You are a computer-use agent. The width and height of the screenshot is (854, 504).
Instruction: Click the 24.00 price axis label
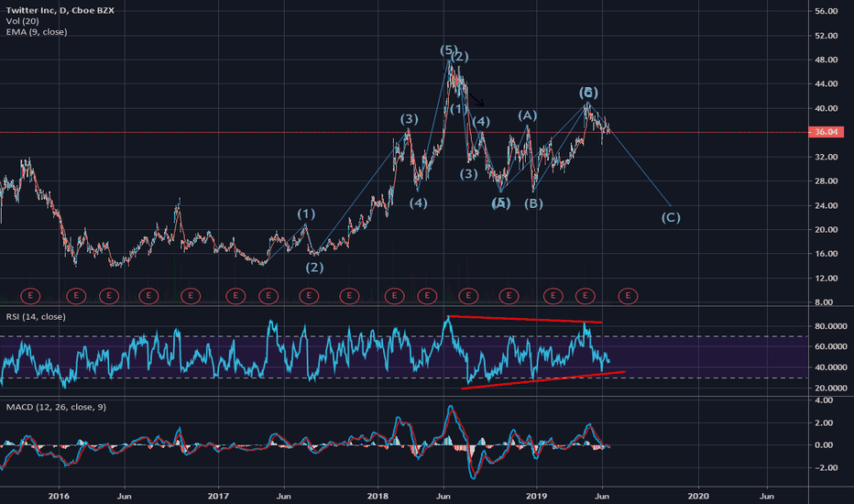tap(827, 205)
